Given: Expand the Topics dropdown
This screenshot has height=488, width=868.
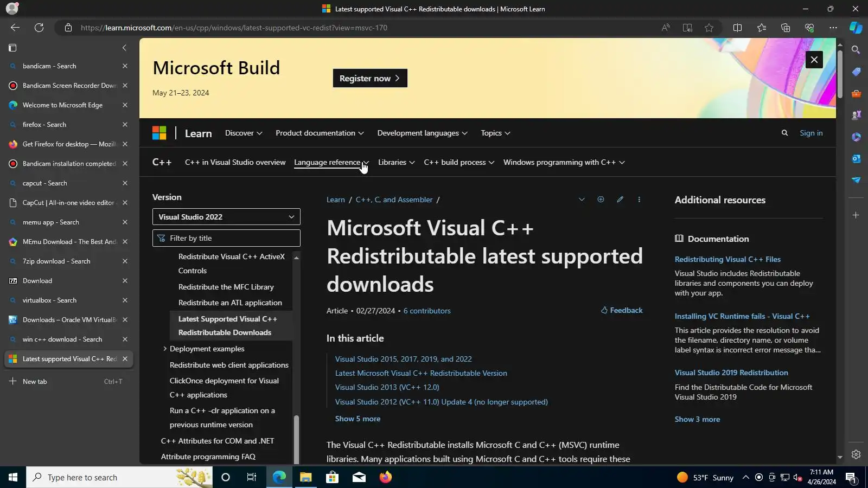Looking at the screenshot, I should click(x=495, y=133).
